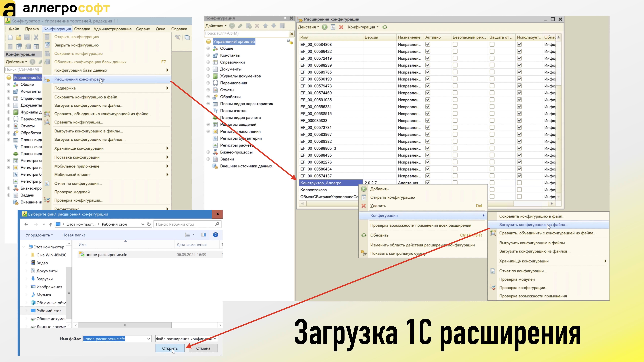Expand Справочники node in middle Конфигурация tree

208,62
